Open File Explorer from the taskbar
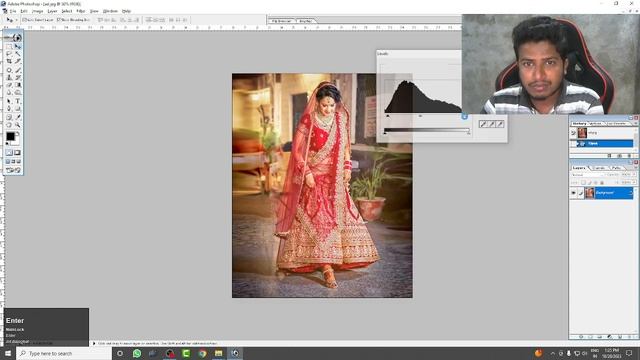Viewport: 640px width, 360px height. coord(219,353)
